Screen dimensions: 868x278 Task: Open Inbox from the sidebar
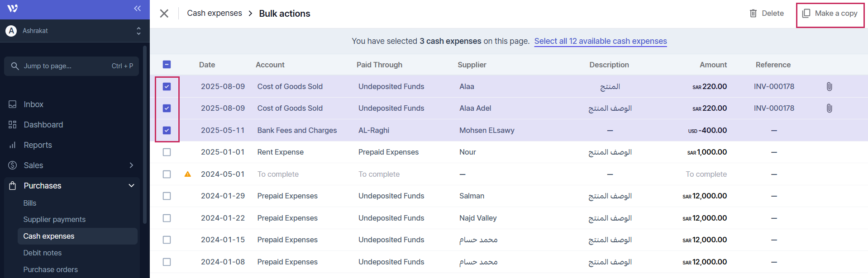tap(33, 104)
